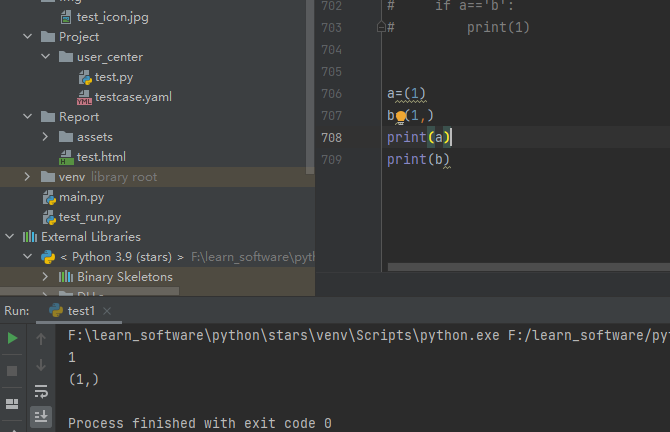670x432 pixels.
Task: Click the test_icon.jpg image file icon
Action: pos(66,18)
